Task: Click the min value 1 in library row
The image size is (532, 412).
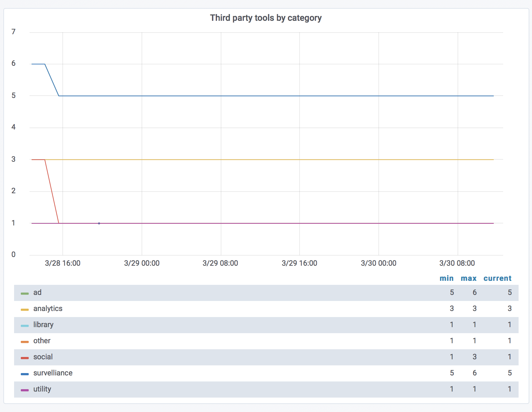Action: [452, 325]
